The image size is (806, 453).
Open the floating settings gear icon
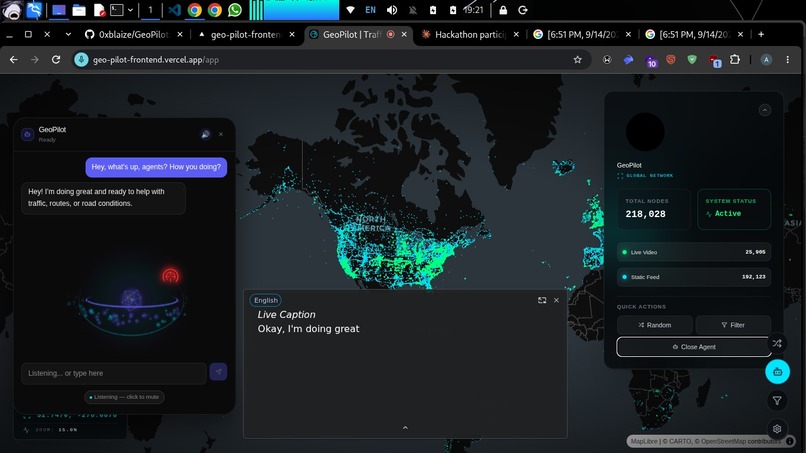[x=777, y=428]
